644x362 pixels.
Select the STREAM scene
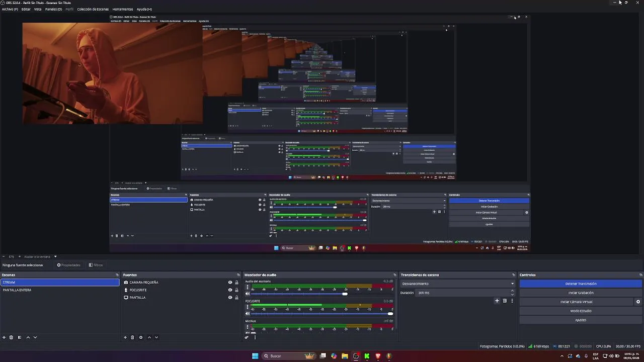click(60, 283)
